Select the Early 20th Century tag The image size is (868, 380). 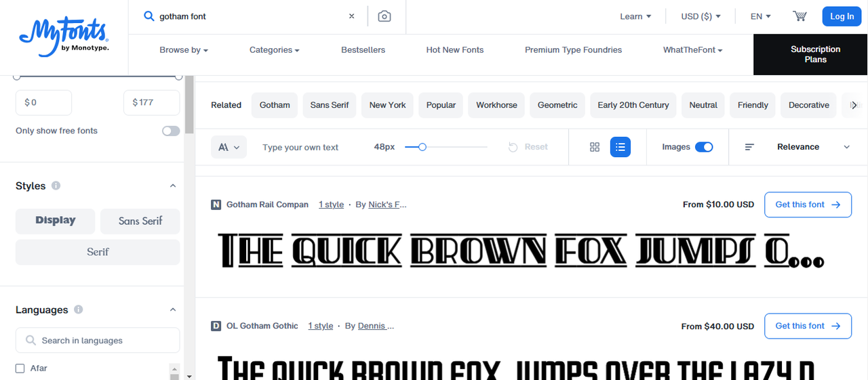(x=633, y=105)
